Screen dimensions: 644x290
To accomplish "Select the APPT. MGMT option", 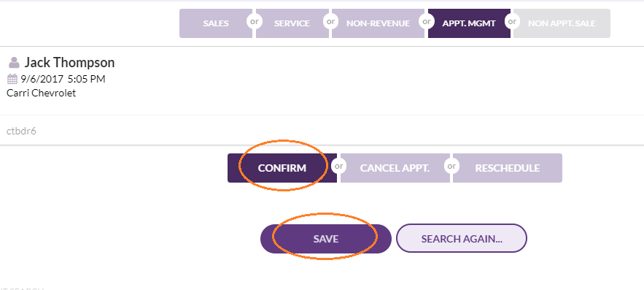I will [469, 23].
